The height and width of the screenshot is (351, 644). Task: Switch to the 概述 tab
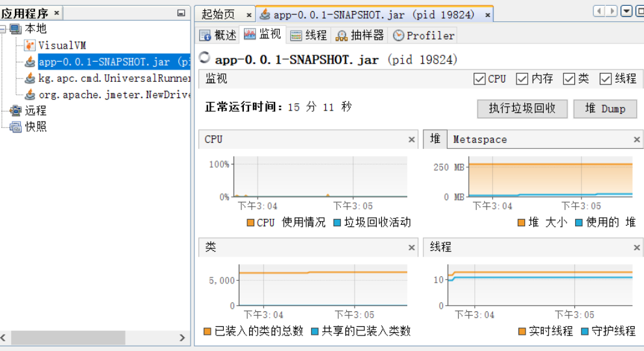[218, 36]
